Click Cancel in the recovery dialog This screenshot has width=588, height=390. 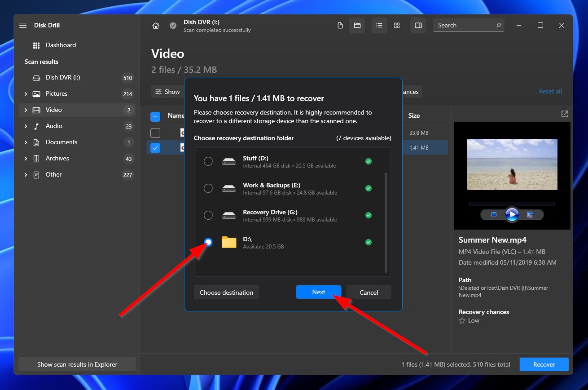(369, 292)
